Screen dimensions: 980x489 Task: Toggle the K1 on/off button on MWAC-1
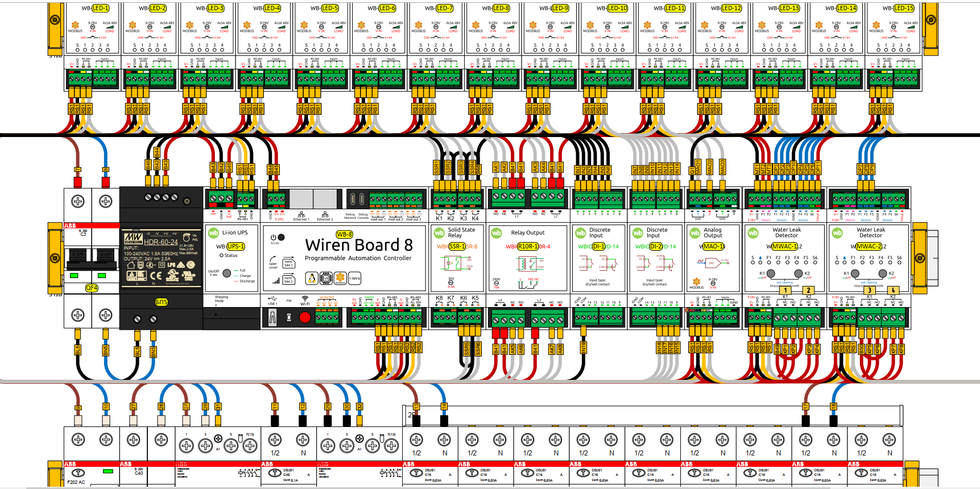tap(771, 273)
